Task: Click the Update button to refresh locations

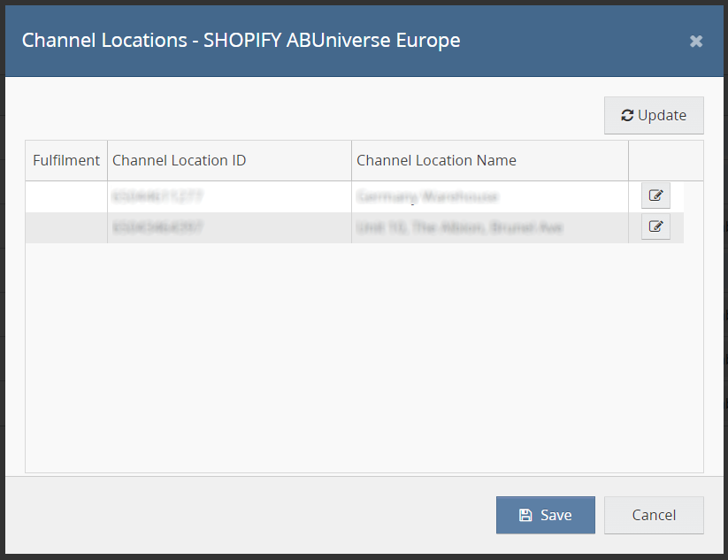Action: 654,115
